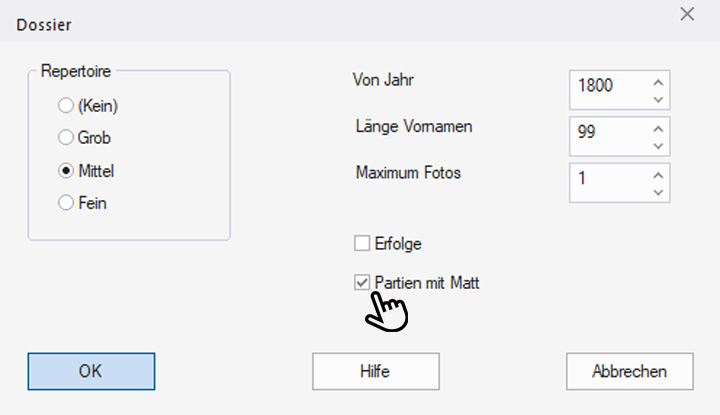
Task: Select Mittel repertoire option
Action: pyautogui.click(x=67, y=170)
